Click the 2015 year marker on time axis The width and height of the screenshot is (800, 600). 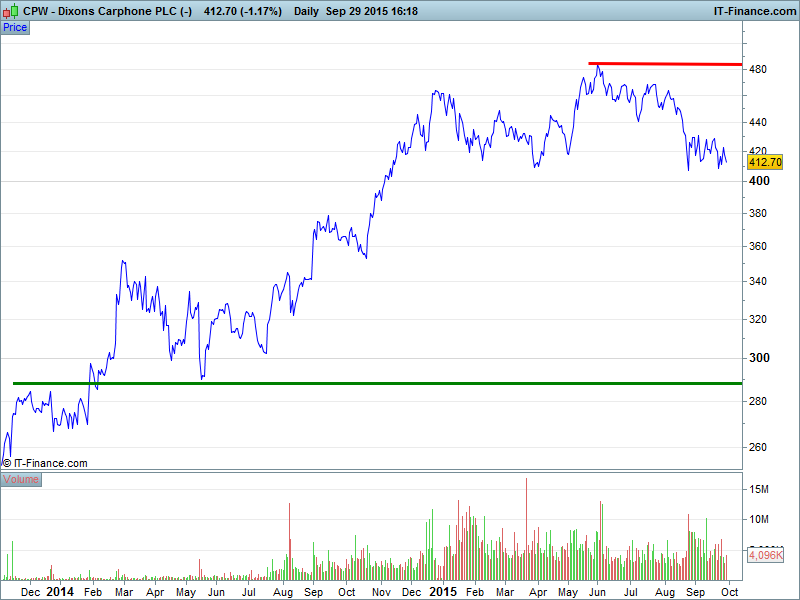[x=442, y=591]
